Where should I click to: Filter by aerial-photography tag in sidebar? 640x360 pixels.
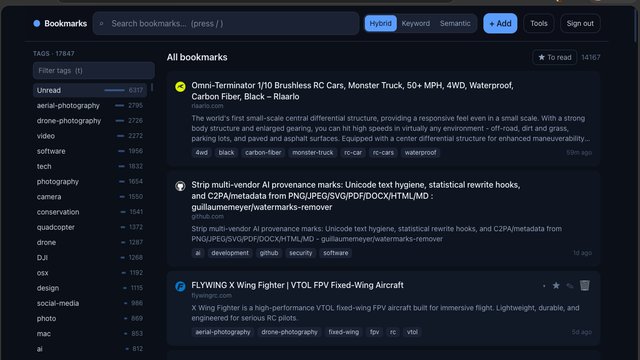[x=90, y=105]
